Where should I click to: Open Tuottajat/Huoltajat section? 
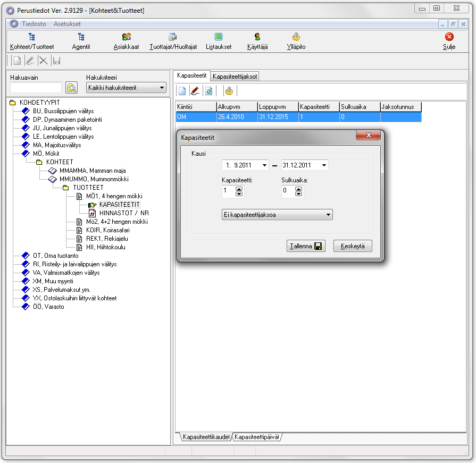tap(173, 41)
